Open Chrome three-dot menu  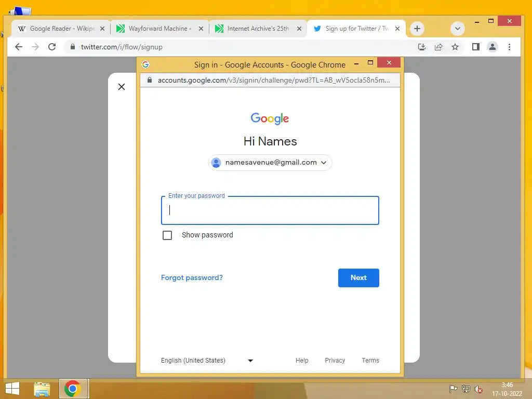coord(509,47)
